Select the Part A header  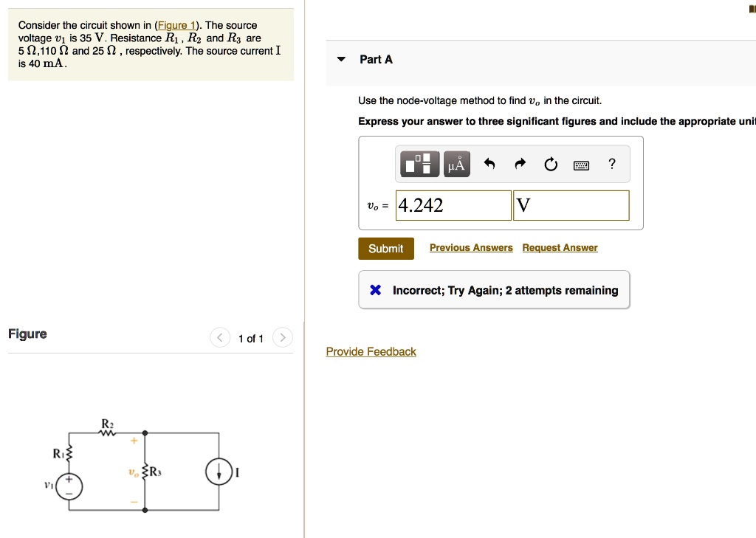[377, 60]
